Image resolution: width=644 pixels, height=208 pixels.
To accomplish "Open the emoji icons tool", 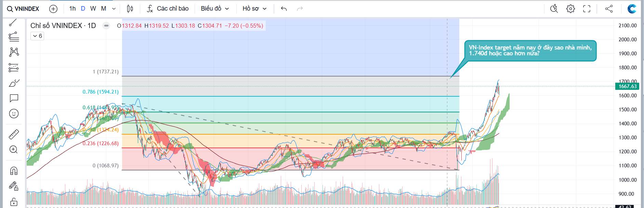I will [x=14, y=114].
